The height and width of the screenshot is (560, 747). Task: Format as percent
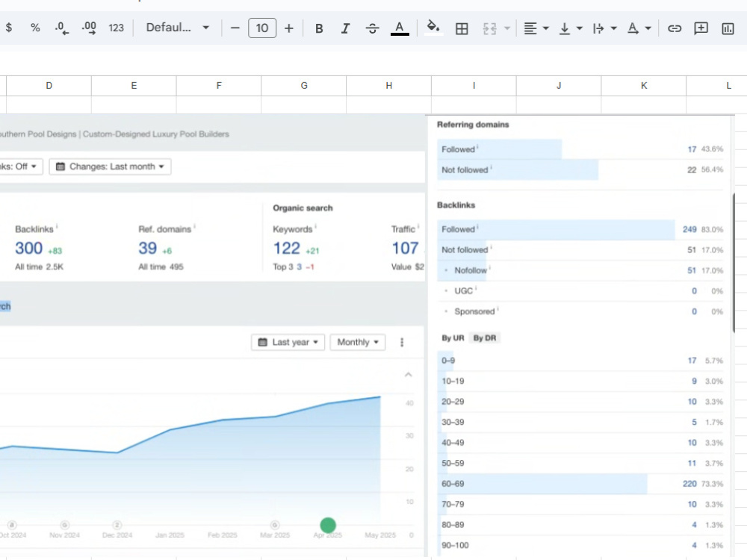[x=35, y=28]
